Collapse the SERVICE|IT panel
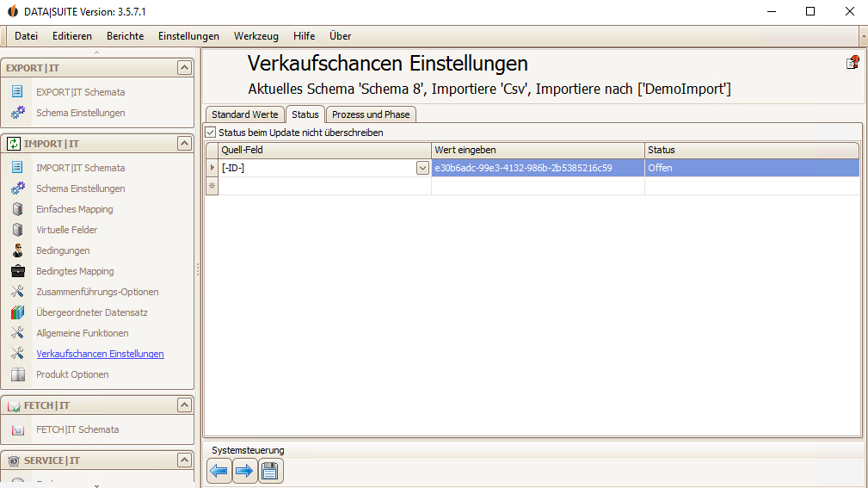Image resolution: width=868 pixels, height=488 pixels. [x=184, y=460]
